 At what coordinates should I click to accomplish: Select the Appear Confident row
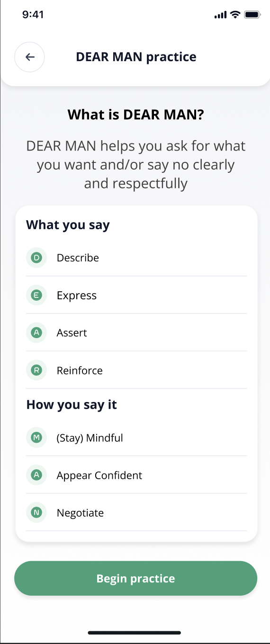[136, 475]
